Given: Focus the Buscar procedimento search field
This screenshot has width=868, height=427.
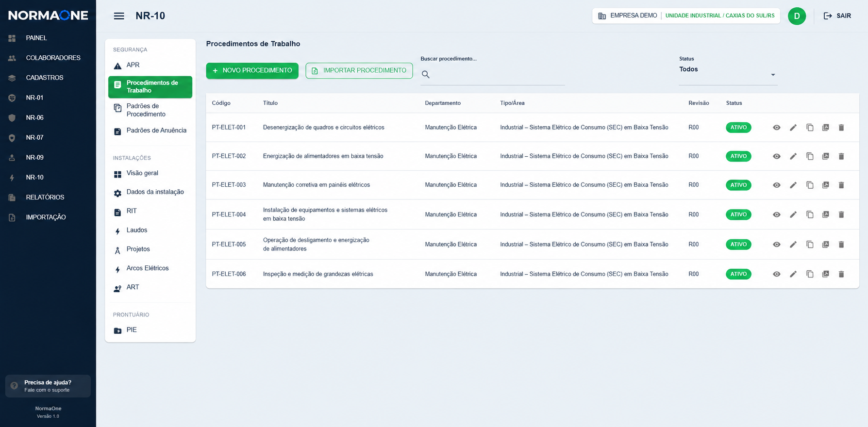Looking at the screenshot, I should [492, 74].
